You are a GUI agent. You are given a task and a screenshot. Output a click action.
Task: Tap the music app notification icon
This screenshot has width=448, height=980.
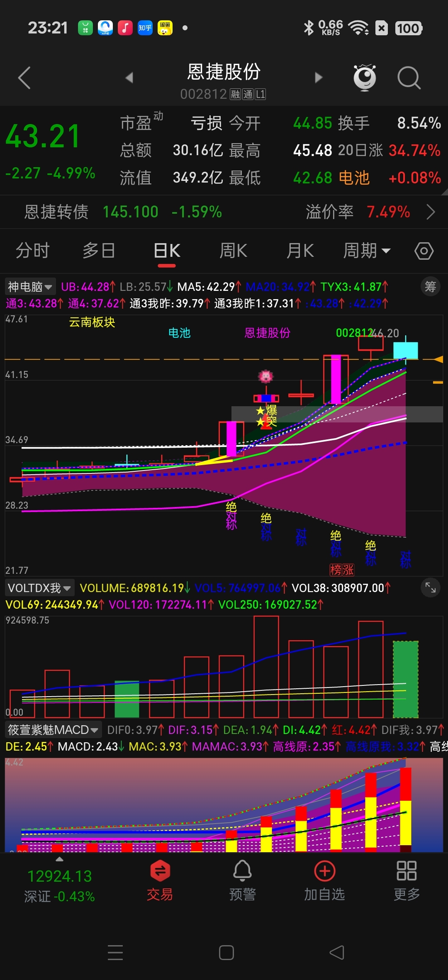(125, 28)
